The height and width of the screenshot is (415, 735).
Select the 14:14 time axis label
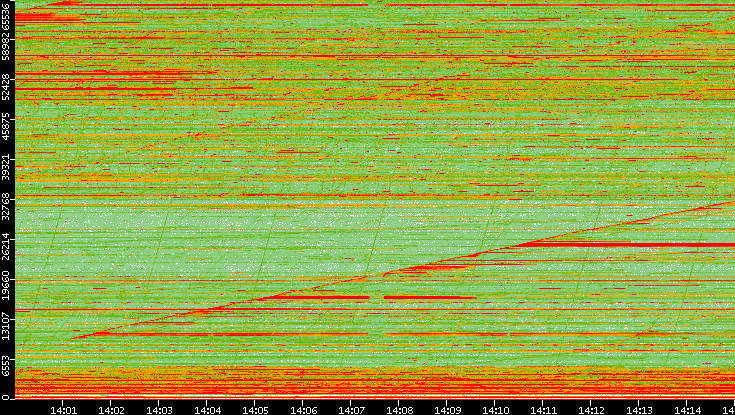point(687,410)
